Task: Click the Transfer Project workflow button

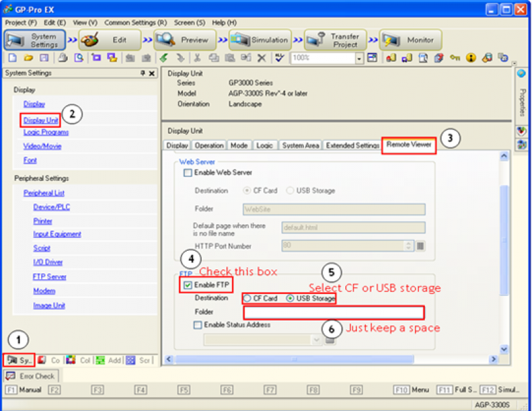Action: pos(336,40)
